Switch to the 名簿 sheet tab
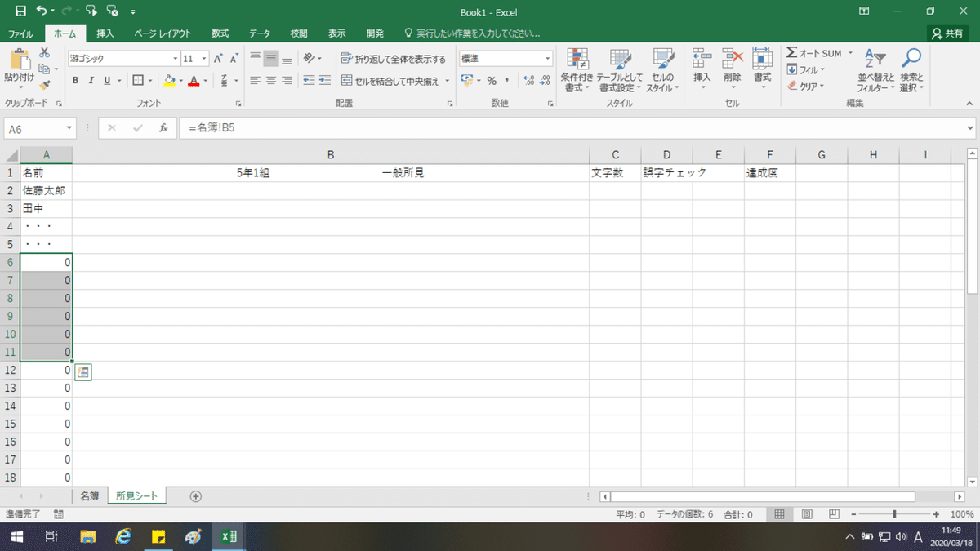The image size is (980, 551). click(90, 495)
